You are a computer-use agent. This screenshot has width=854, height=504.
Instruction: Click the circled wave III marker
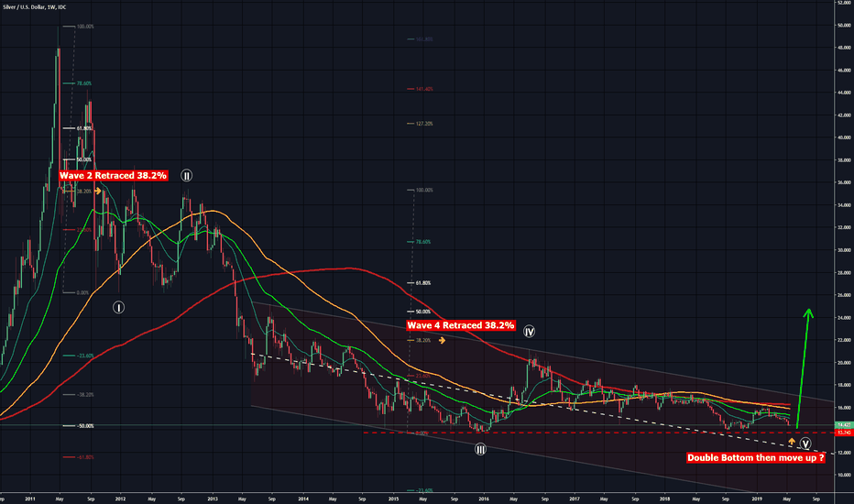point(480,450)
